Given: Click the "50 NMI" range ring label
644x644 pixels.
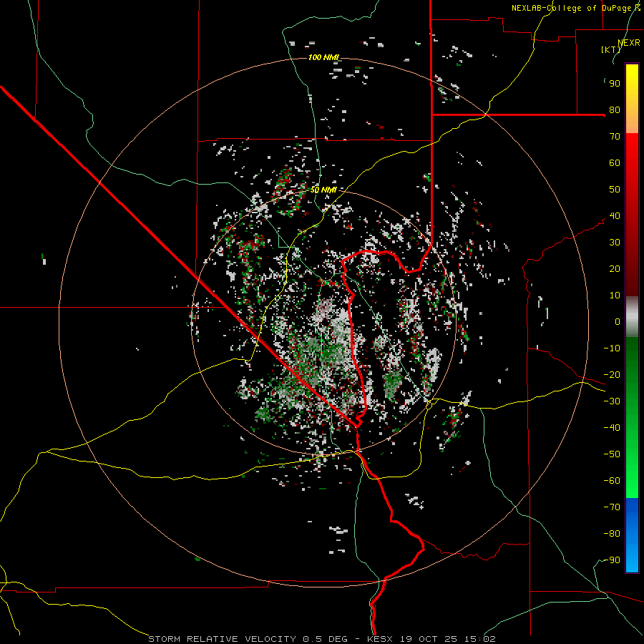Looking at the screenshot, I should 323,190.
